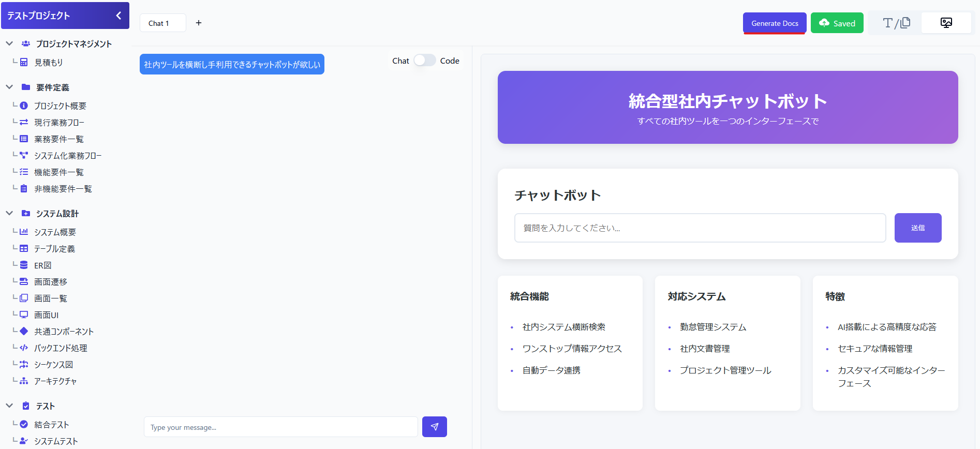The width and height of the screenshot is (980, 449).
Task: Click the folder icon beside 要件定義
Action: click(x=26, y=87)
